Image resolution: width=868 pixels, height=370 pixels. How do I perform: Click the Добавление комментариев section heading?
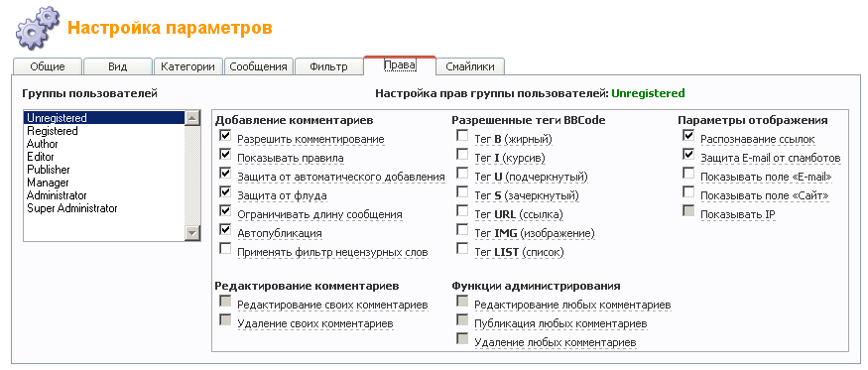(x=294, y=120)
